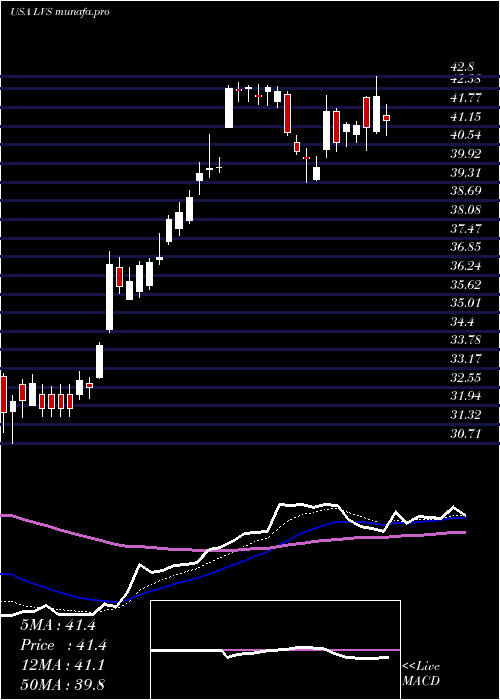The height and width of the screenshot is (700, 500).
Task: Click the '50MA : 39.8' readout
Action: click(x=62, y=684)
